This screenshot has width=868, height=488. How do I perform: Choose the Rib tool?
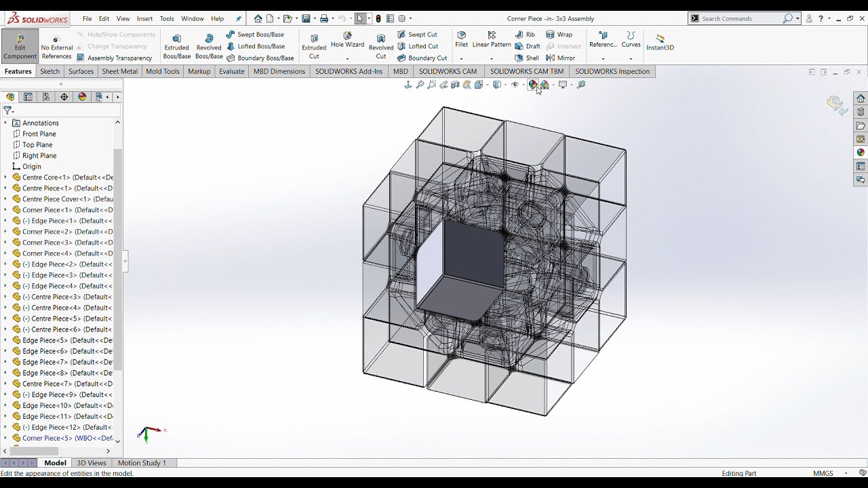pyautogui.click(x=525, y=35)
